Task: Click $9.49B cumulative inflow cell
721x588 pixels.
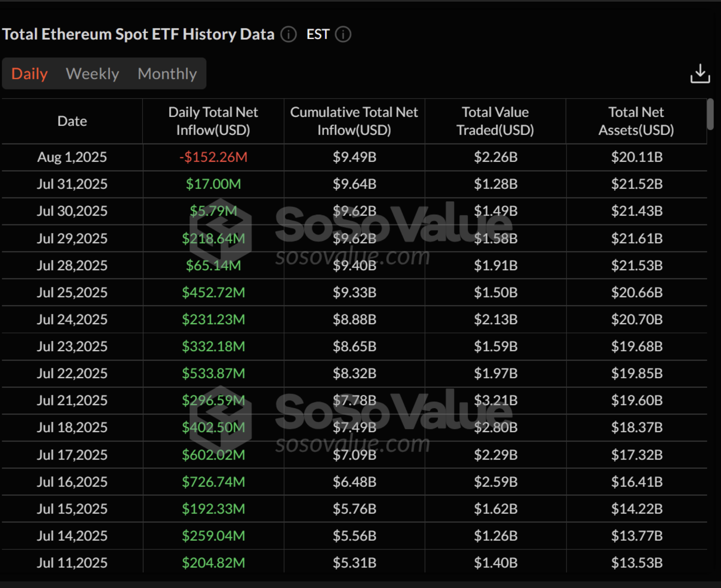Action: click(x=354, y=157)
